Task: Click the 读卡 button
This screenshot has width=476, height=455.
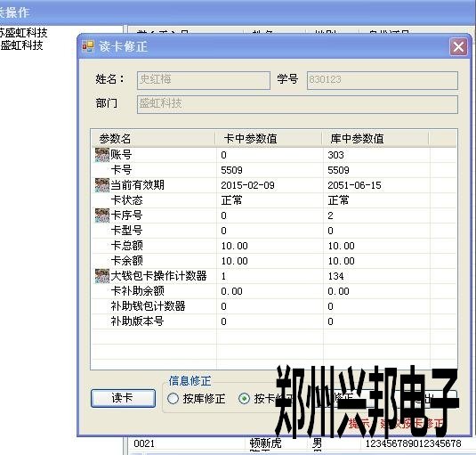Action: [123, 398]
